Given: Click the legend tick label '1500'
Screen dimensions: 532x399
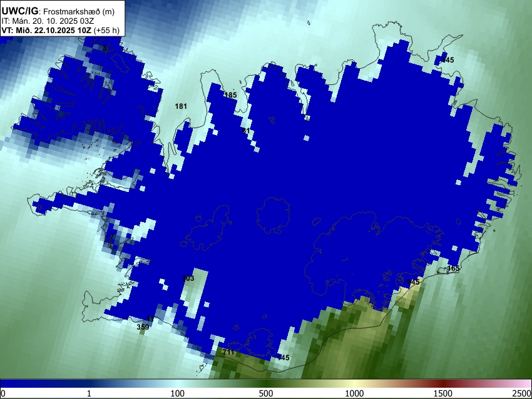Looking at the screenshot, I should point(443,393).
